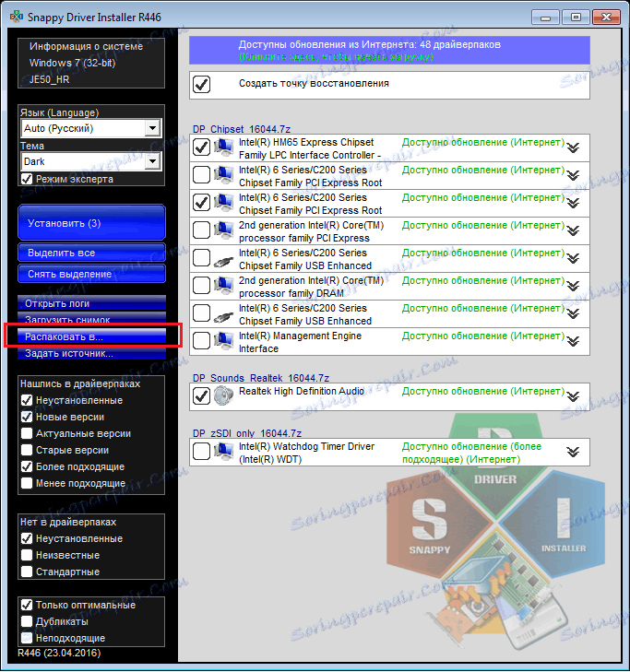
Task: Click the Нет в драйверпаках section heading
Action: coord(68,522)
